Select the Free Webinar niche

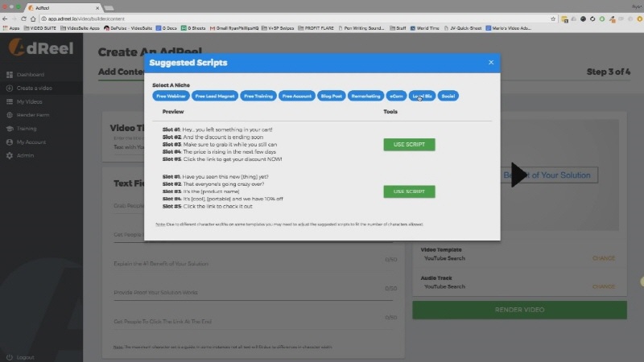point(171,96)
